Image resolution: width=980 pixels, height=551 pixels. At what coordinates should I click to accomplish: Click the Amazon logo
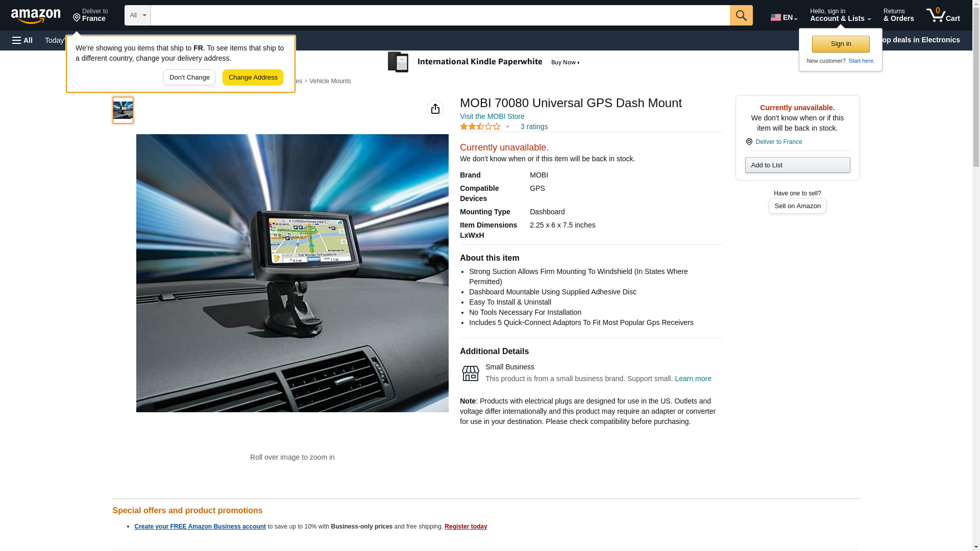(36, 16)
